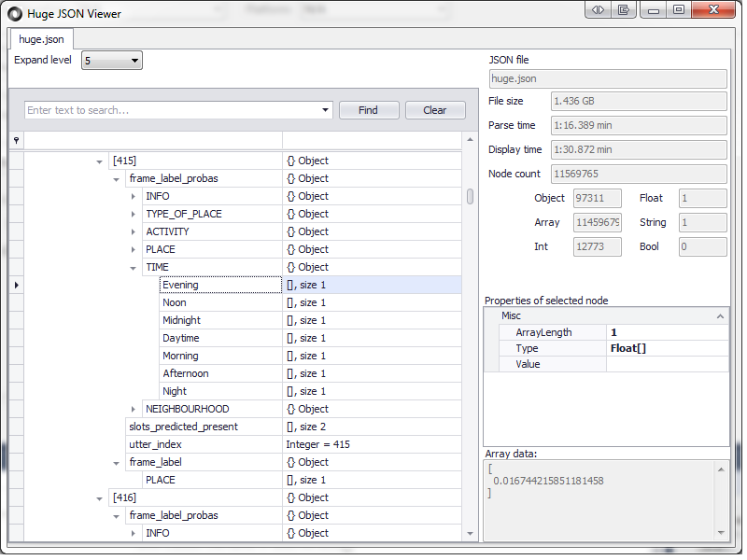Viewport: 747px width, 560px height.
Task: Select the Noon tree item
Action: tap(175, 302)
